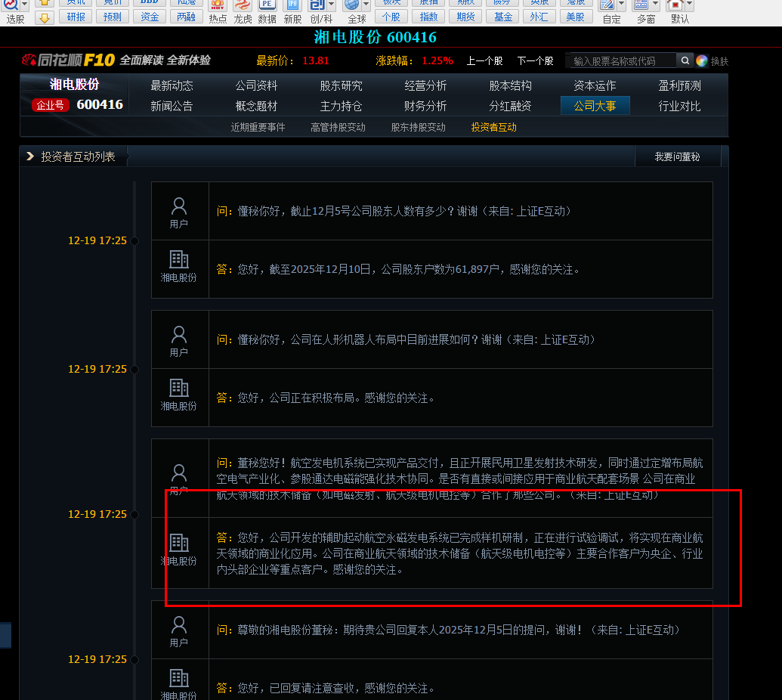Open the 数据 PE data icon

[x=267, y=5]
